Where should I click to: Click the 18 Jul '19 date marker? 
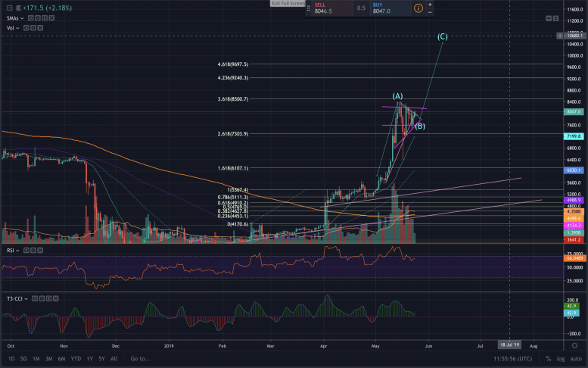coord(509,345)
